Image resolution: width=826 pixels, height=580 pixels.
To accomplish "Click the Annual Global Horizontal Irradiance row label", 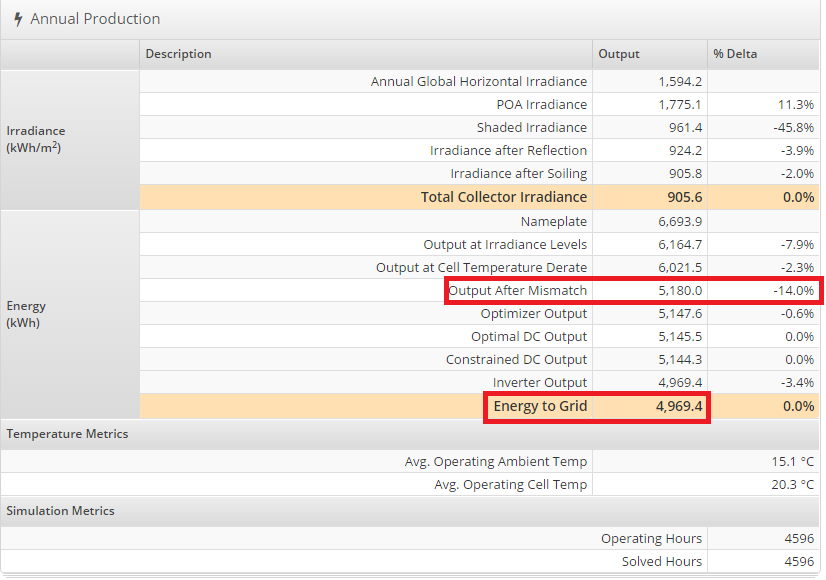I will 479,82.
